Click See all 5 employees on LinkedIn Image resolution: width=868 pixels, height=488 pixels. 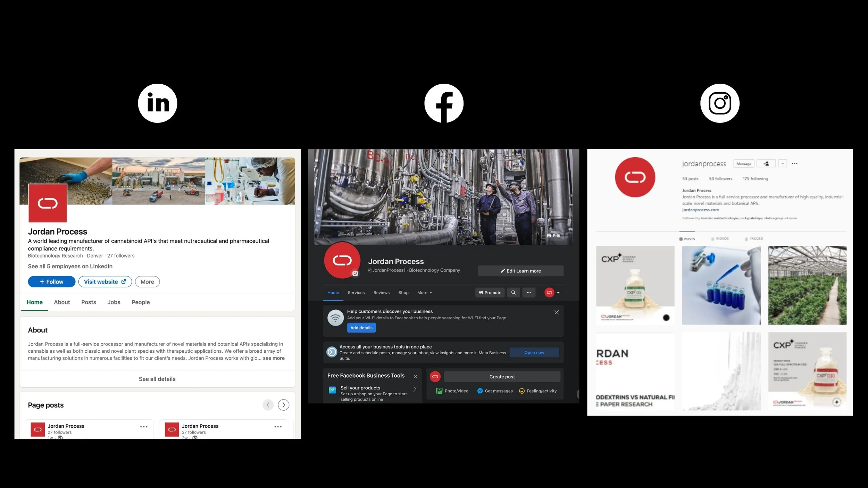pyautogui.click(x=70, y=266)
